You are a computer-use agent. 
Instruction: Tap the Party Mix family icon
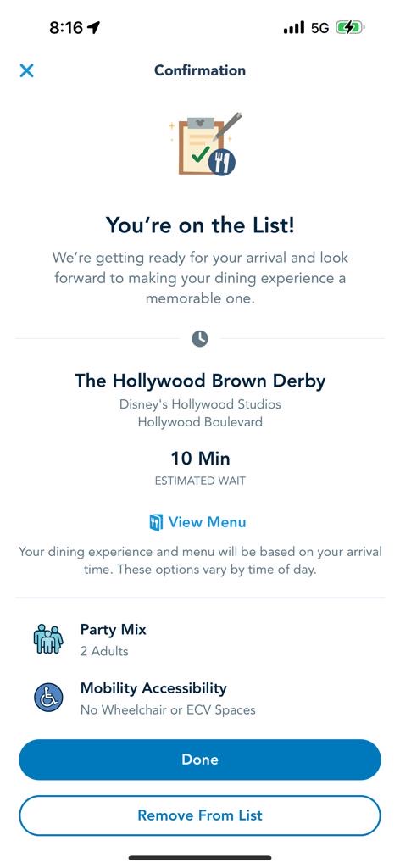(48, 639)
